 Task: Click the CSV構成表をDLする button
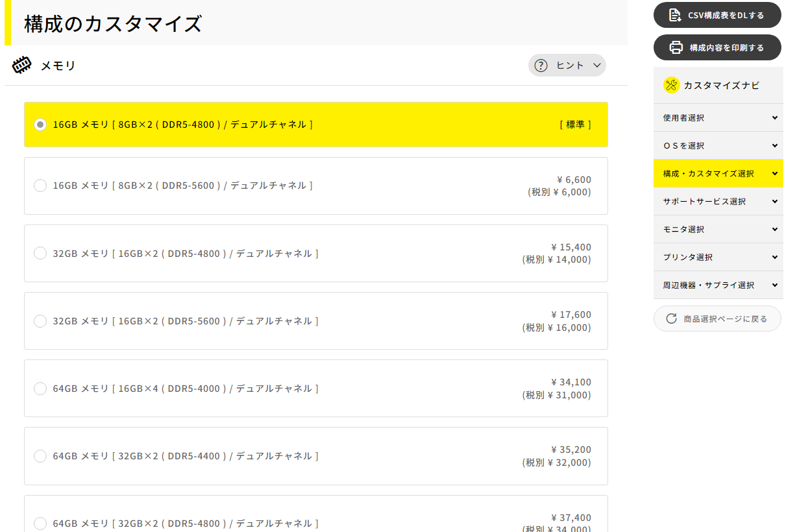coord(717,14)
